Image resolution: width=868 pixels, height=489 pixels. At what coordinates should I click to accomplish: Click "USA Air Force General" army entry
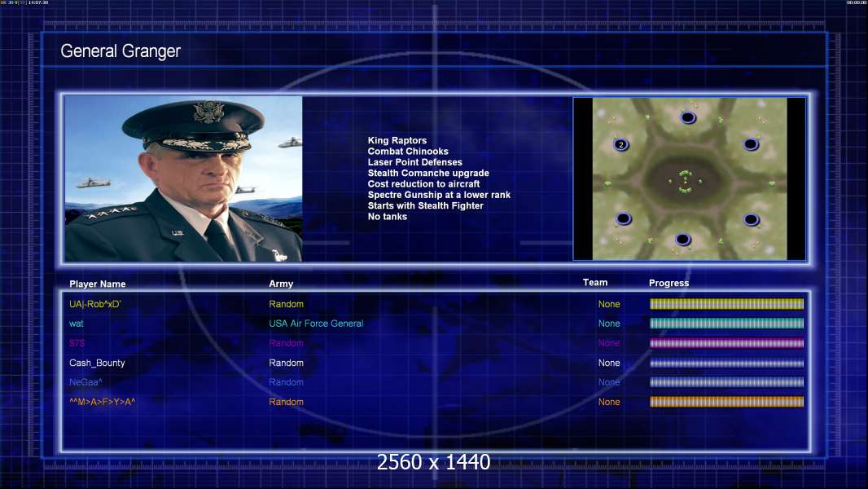click(316, 324)
